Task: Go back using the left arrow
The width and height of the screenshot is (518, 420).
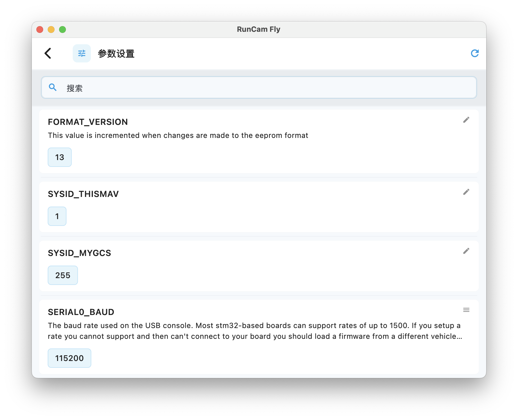Action: click(x=48, y=53)
